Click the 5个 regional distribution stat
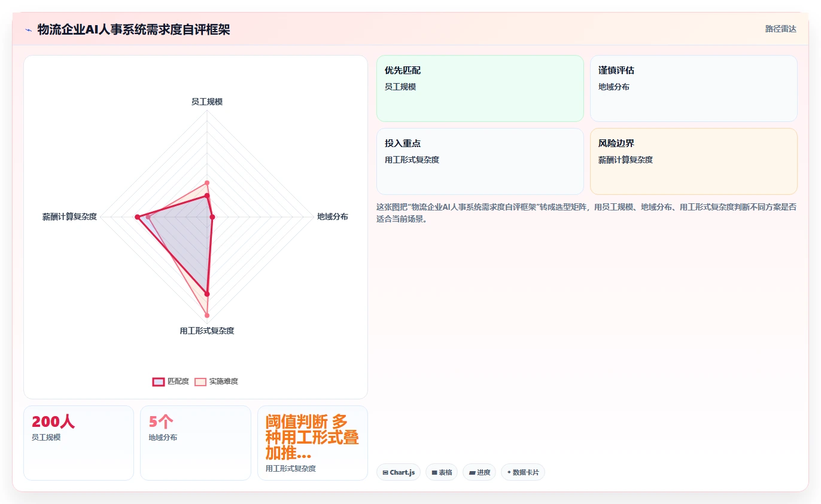Image resolution: width=821 pixels, height=504 pixels. (161, 422)
